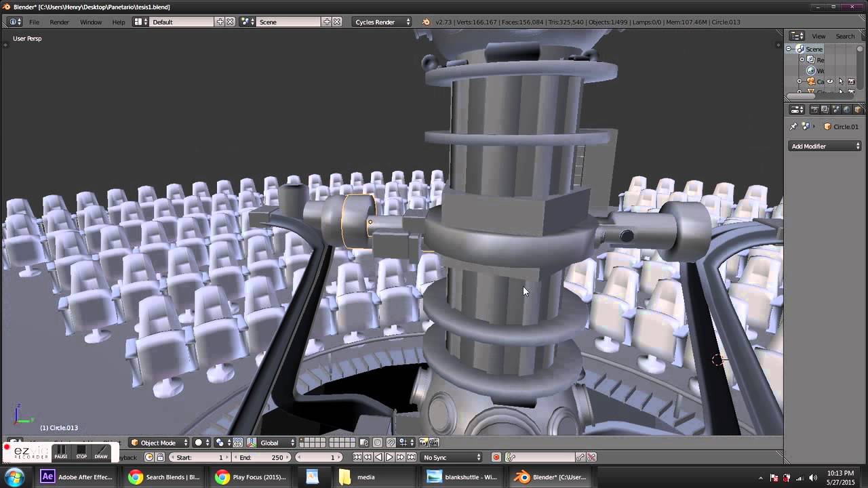Click the Start frame field
Image resolution: width=868 pixels, height=488 pixels.
point(199,457)
